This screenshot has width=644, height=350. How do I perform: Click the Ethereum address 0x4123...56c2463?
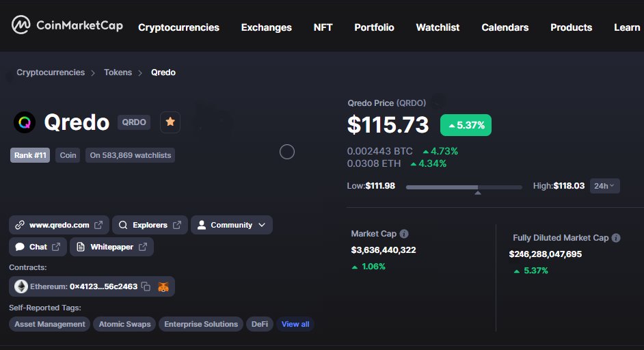[x=103, y=286]
